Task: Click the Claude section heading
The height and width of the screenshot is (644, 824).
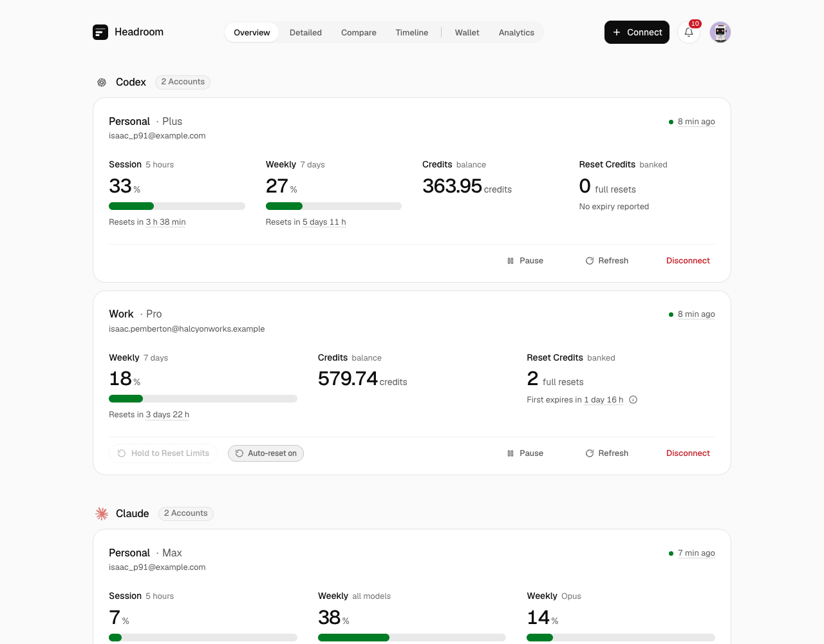Action: tap(132, 514)
